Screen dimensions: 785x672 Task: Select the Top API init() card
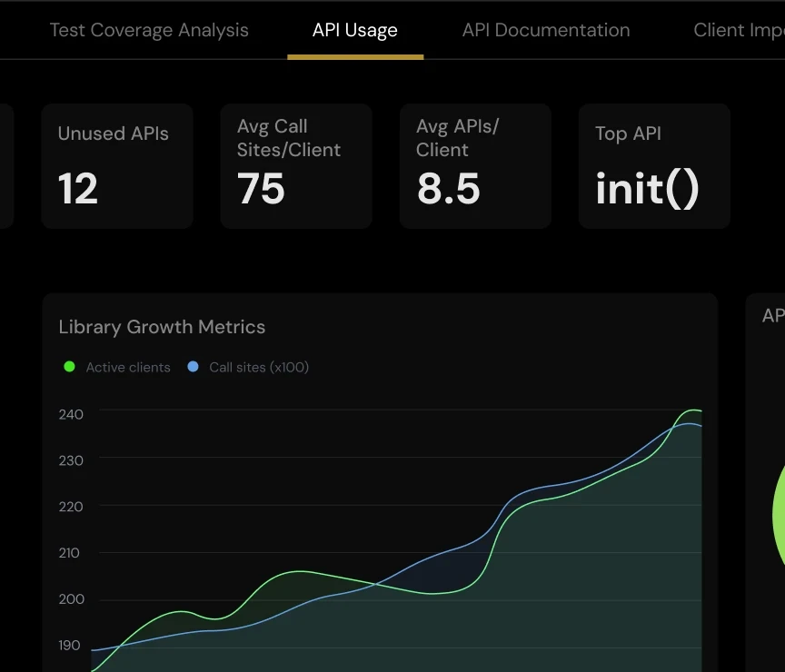coord(653,165)
